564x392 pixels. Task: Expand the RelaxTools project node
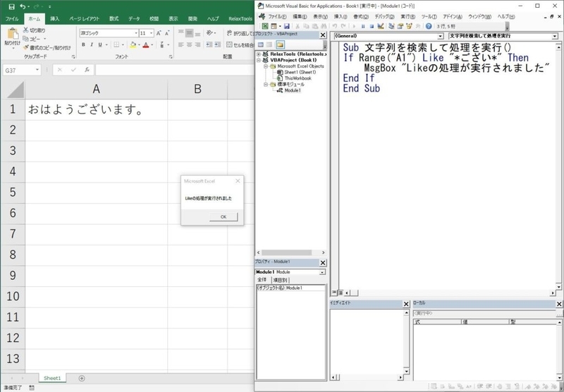pos(259,54)
